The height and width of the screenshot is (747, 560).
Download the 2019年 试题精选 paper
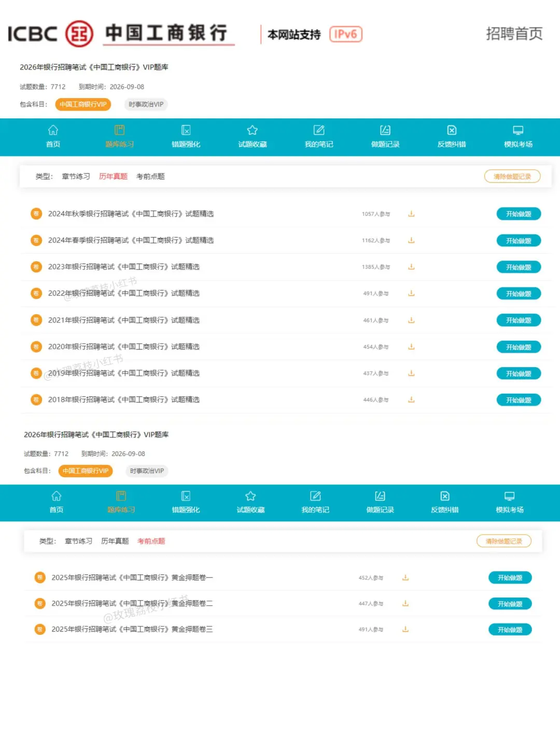411,373
